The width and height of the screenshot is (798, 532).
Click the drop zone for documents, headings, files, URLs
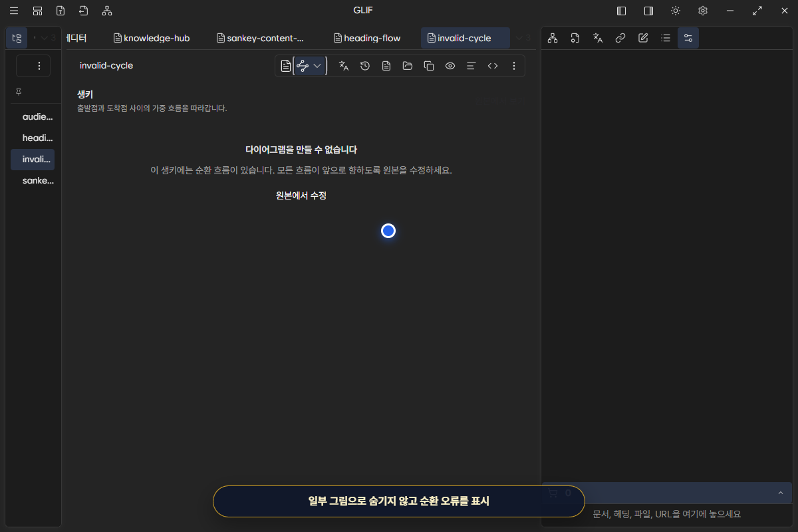tap(667, 514)
